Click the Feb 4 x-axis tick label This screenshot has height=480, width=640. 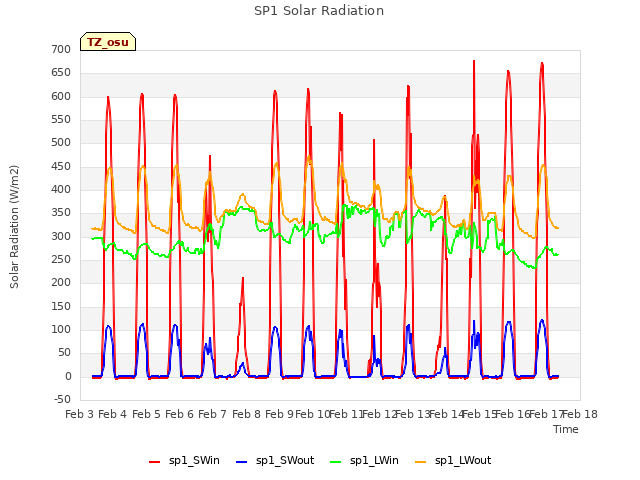click(113, 414)
